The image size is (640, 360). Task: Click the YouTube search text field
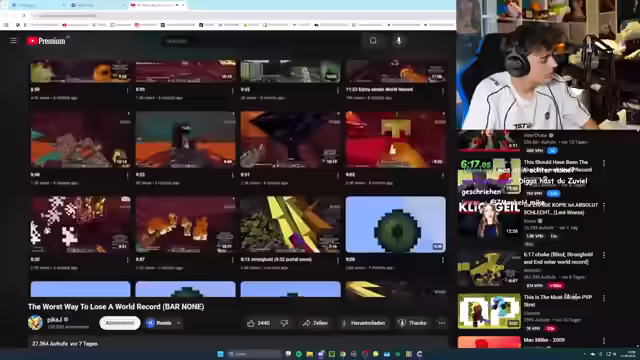(x=261, y=41)
